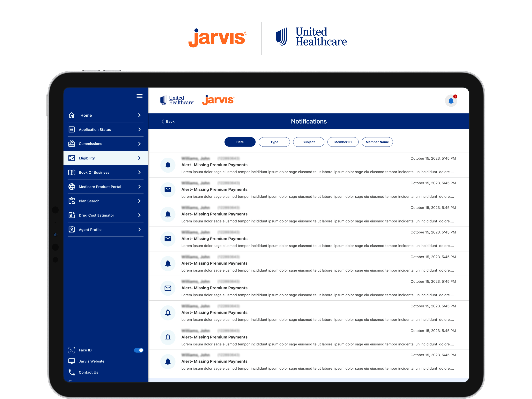This screenshot has width=532, height=399.
Task: Click the Commissions icon in sidebar
Action: [72, 144]
